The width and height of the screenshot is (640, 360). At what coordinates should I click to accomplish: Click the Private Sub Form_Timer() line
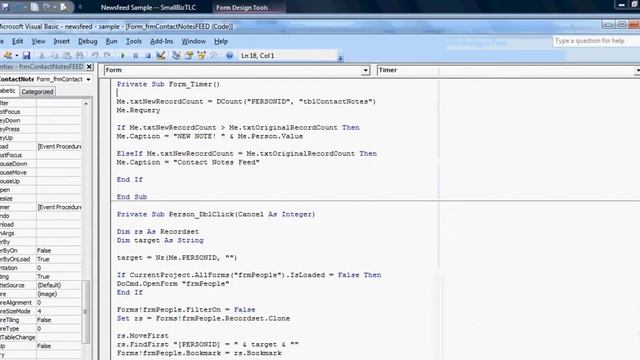(168, 84)
